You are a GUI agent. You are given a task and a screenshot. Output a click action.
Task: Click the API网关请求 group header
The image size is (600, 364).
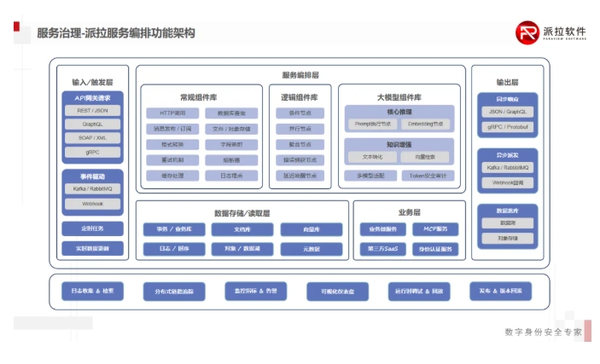click(x=92, y=98)
